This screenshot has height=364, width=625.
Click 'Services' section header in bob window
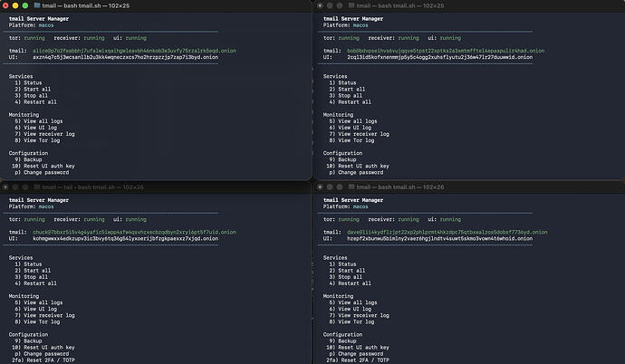[x=335, y=76]
